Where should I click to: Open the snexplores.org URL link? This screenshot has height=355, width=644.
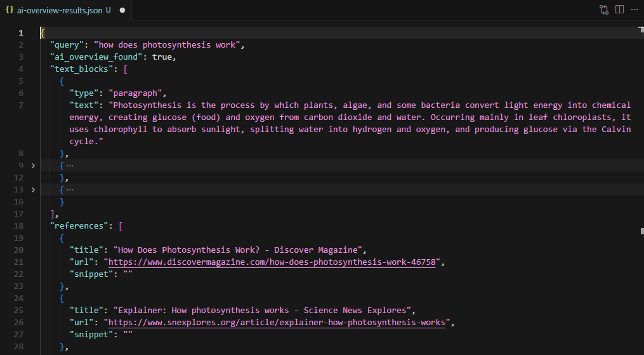(x=277, y=322)
